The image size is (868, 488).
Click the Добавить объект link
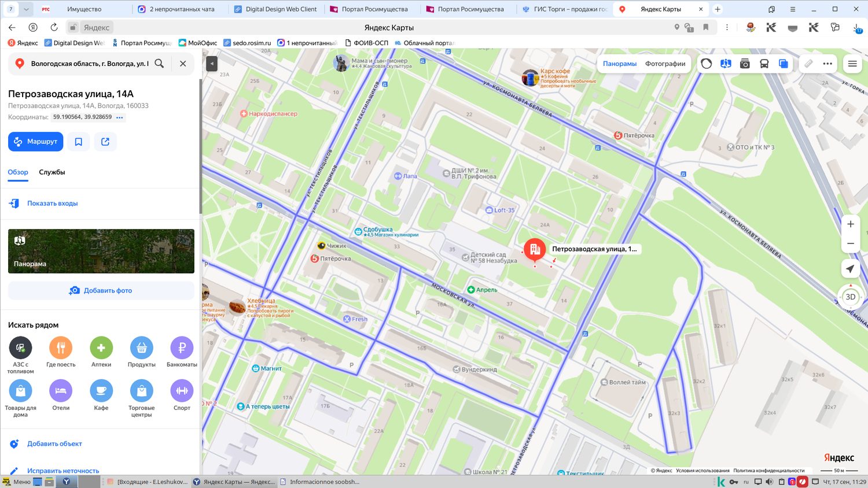[x=54, y=444]
